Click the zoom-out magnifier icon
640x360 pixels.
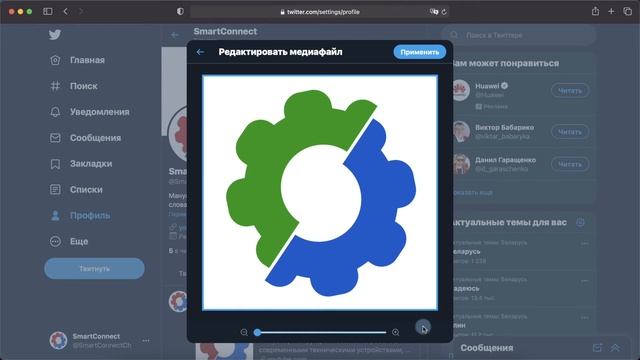244,332
